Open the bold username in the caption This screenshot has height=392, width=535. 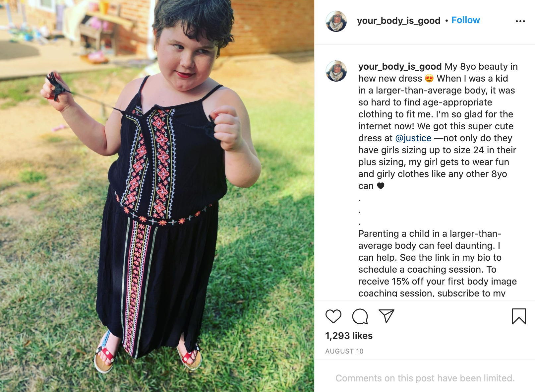(x=400, y=66)
